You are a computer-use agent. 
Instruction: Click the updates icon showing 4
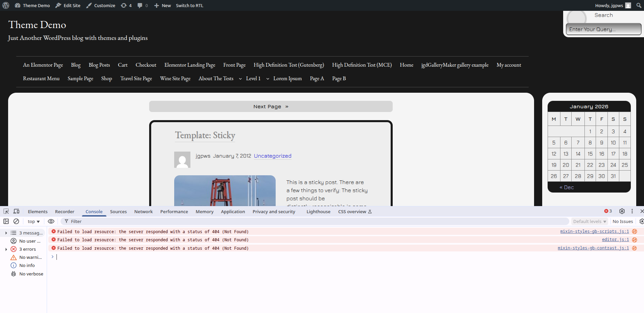tap(126, 5)
